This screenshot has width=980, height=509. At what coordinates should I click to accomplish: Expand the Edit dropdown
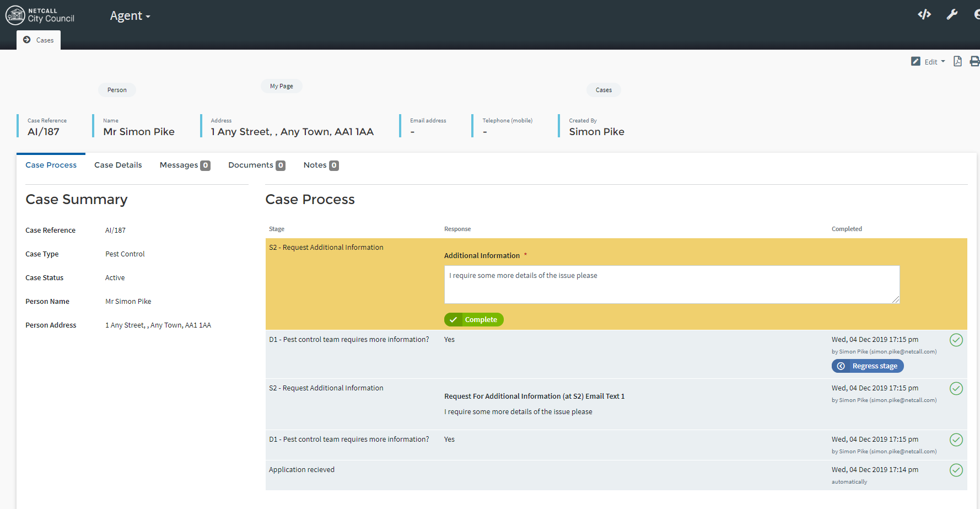pos(928,62)
